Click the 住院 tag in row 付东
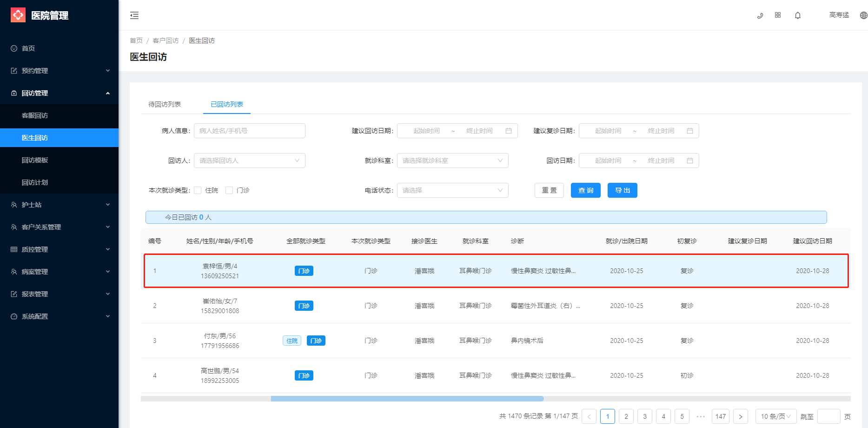The height and width of the screenshot is (428, 868). pos(292,341)
